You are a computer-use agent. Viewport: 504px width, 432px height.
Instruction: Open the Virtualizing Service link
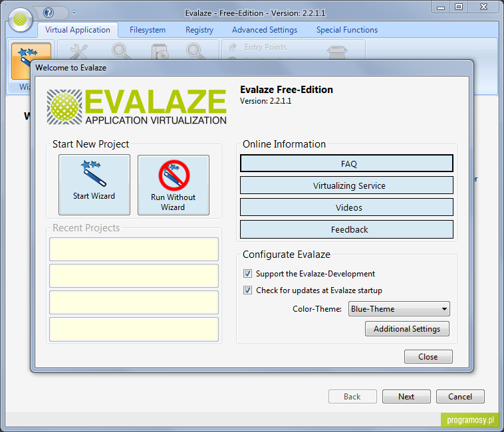(x=346, y=185)
